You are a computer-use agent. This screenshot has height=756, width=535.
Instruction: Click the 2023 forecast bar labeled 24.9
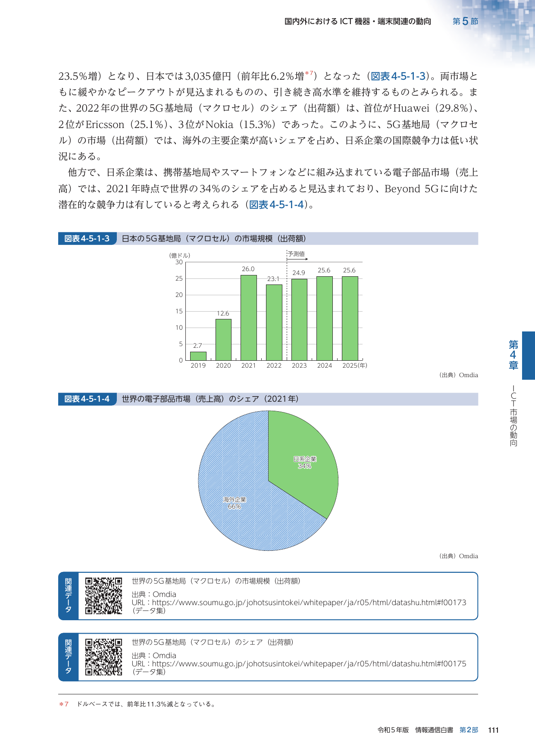299,319
